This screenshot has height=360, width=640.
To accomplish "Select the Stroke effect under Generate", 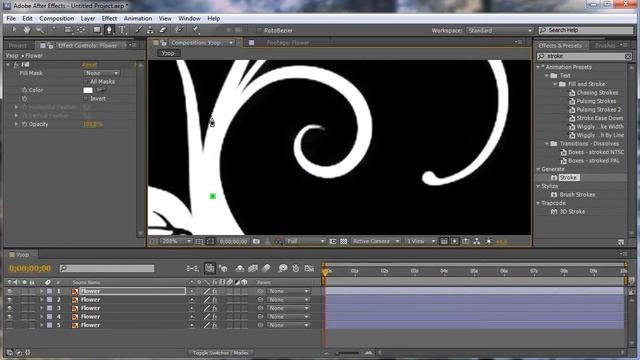I will point(569,178).
